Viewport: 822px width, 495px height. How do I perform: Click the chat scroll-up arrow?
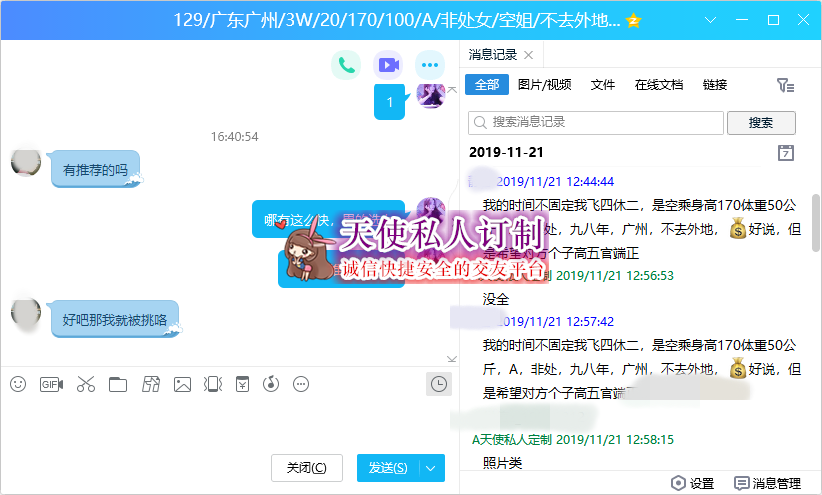coord(452,90)
